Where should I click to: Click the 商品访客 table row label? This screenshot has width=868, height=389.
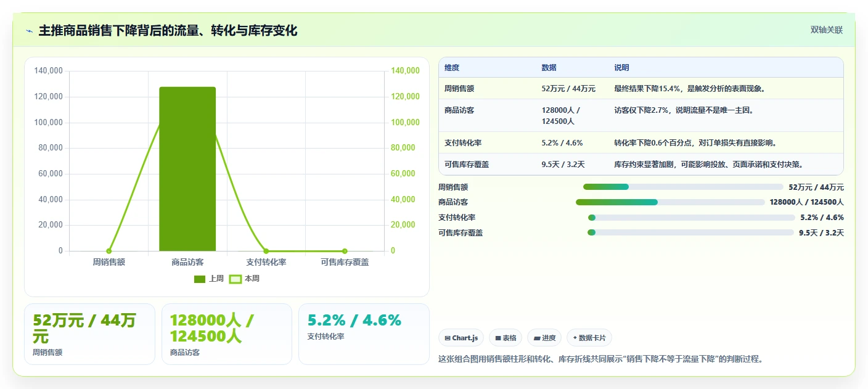459,110
